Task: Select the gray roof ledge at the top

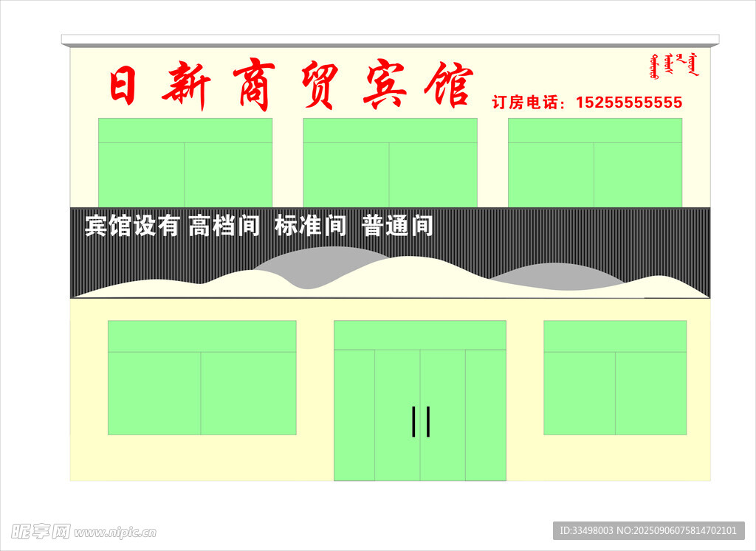Action: pos(390,40)
